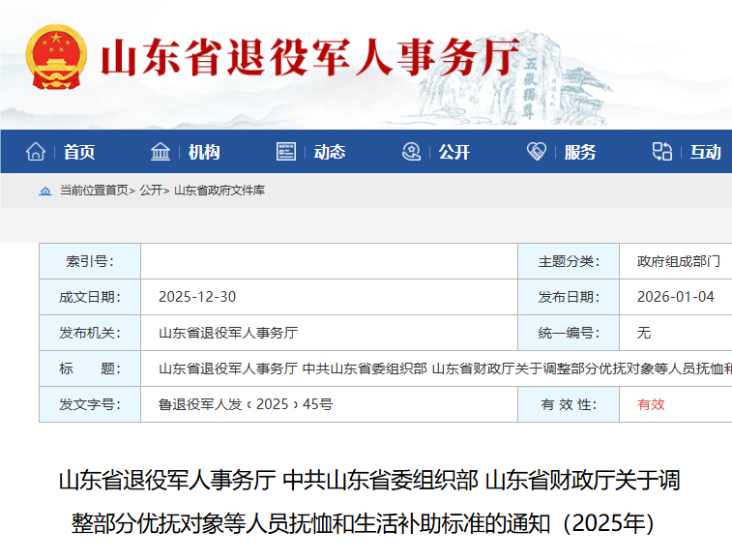Click the document number 鲁退役军人发 45号 cell
This screenshot has width=732, height=560.
pos(246,404)
